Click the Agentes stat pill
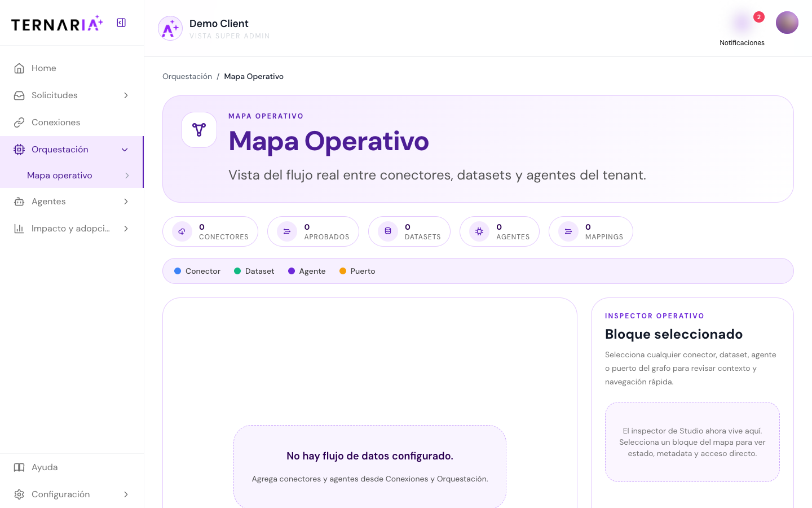 tap(500, 231)
